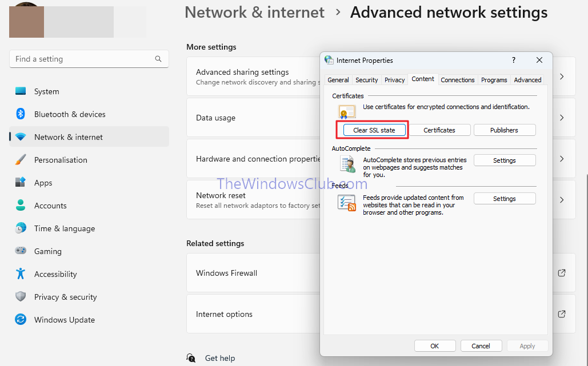The height and width of the screenshot is (366, 588).
Task: Open external link icon for Windows Firewall
Action: point(561,273)
